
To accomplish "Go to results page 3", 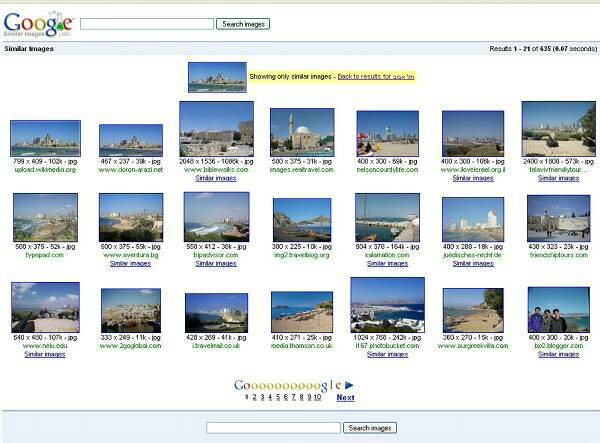I will pos(262,397).
